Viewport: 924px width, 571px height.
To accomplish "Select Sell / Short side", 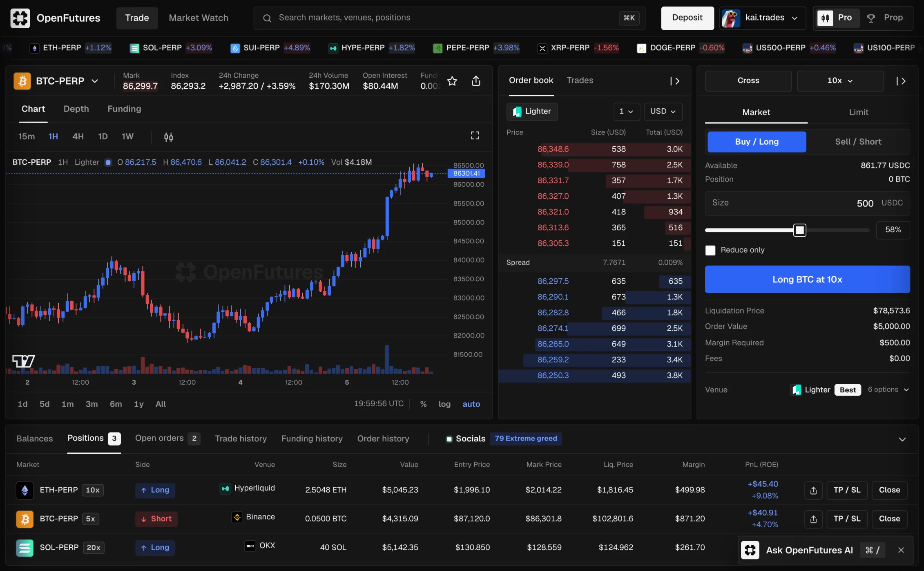I will click(x=858, y=142).
